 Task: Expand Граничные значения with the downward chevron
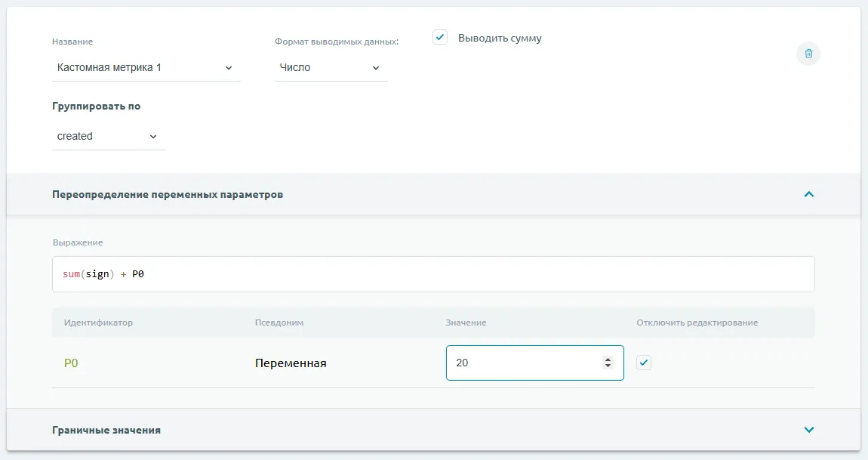(x=809, y=430)
